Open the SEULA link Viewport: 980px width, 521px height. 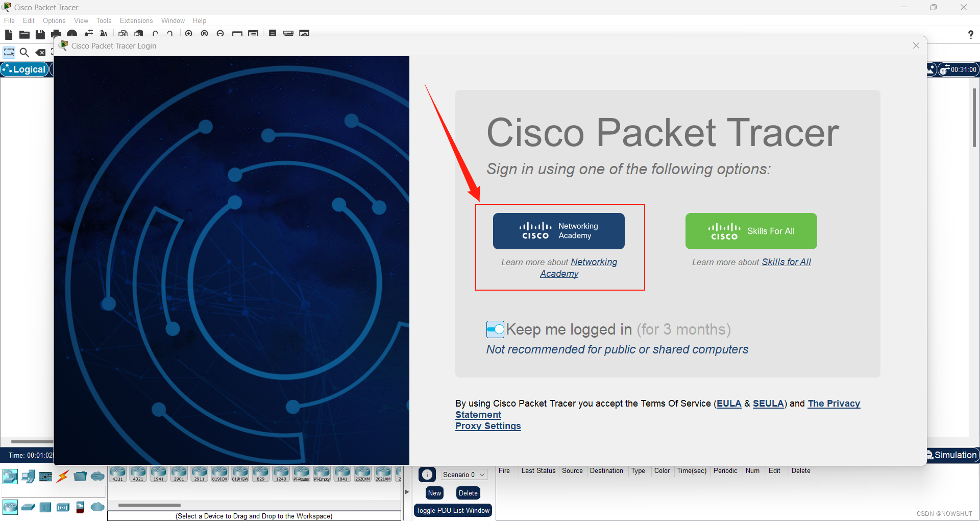coord(768,404)
